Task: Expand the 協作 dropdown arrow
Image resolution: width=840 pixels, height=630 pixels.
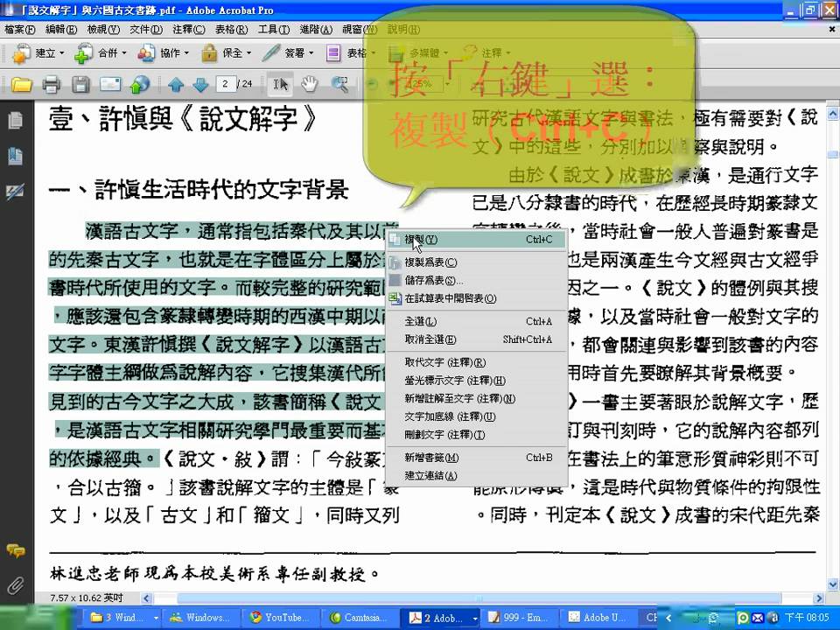Action: point(187,53)
